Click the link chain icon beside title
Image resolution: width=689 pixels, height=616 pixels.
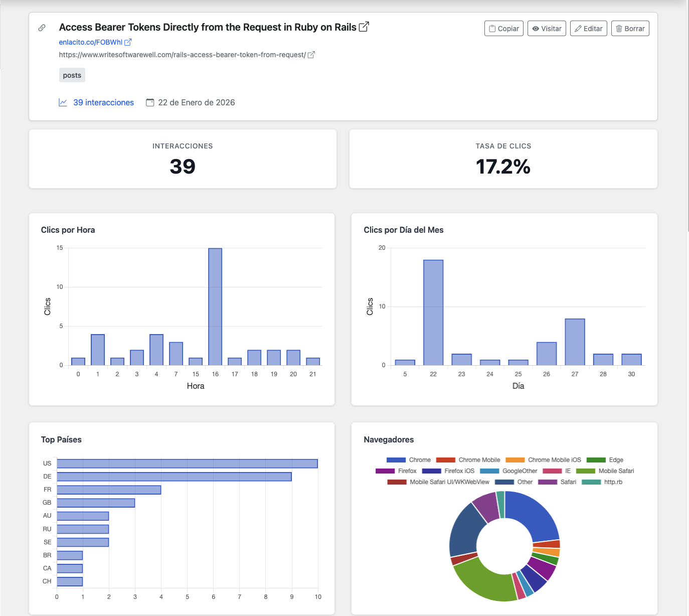[x=42, y=28]
